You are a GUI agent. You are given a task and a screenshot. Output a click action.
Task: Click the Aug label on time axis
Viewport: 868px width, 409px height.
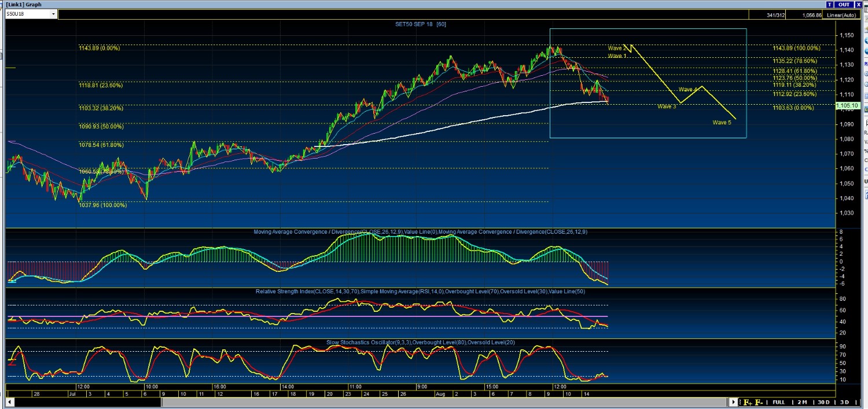tap(439, 394)
